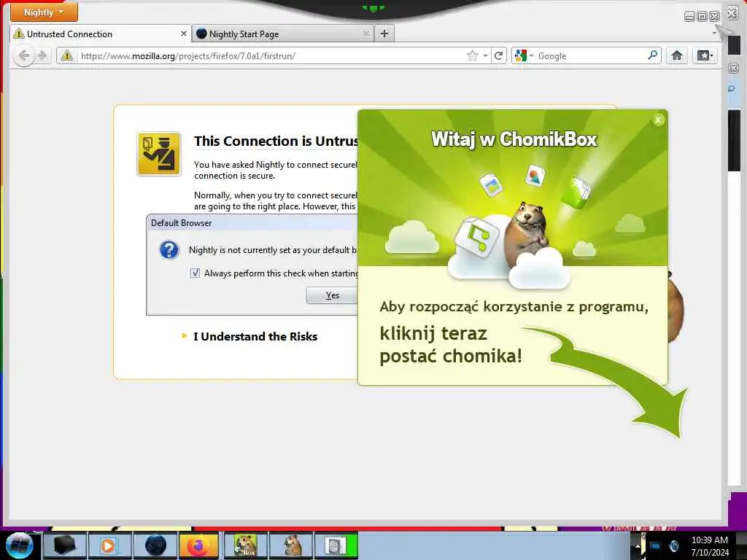Reload the current page
Image resolution: width=747 pixels, height=560 pixels.
(499, 55)
